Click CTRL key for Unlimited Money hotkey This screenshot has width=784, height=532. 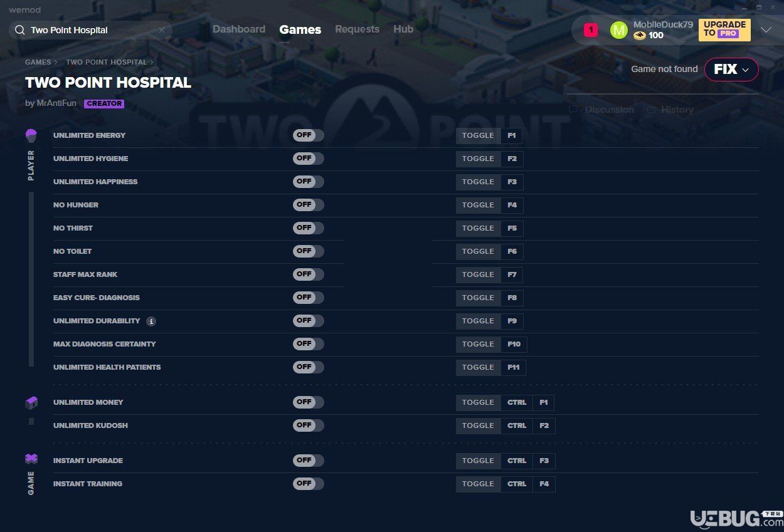pos(517,402)
